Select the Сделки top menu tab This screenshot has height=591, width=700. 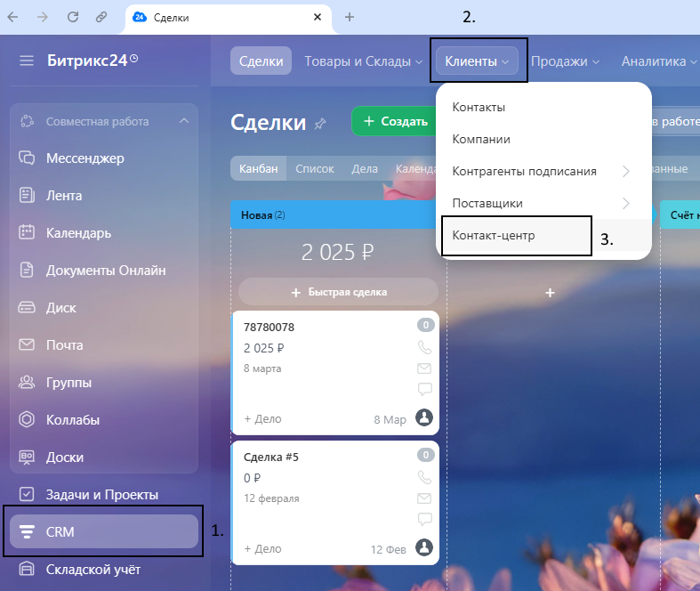261,61
